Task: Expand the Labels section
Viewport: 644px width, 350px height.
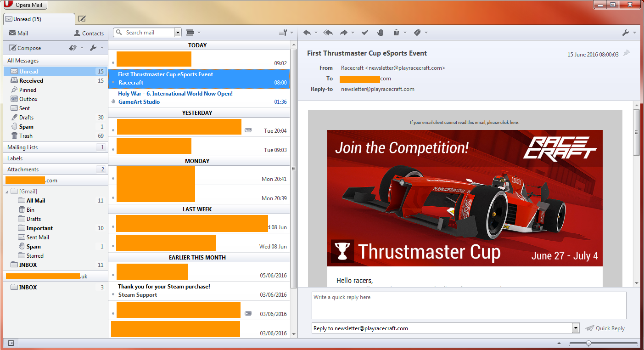Action: coord(55,158)
